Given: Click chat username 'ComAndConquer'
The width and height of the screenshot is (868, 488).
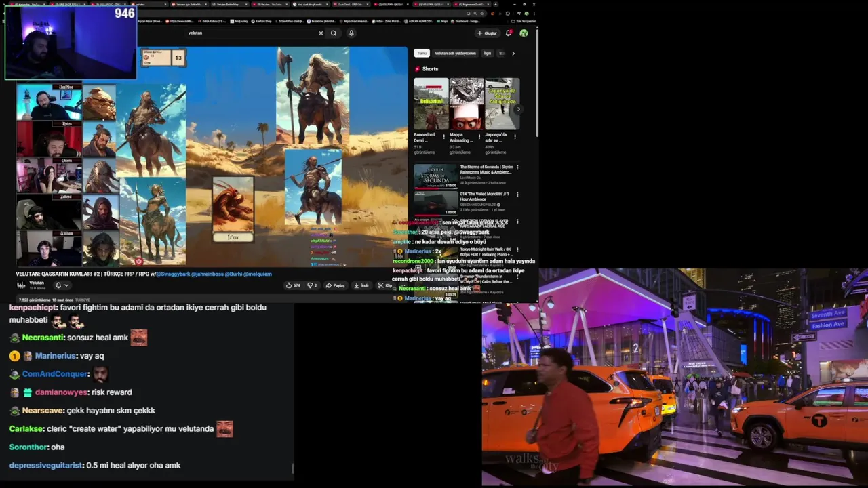Looking at the screenshot, I should tap(55, 374).
